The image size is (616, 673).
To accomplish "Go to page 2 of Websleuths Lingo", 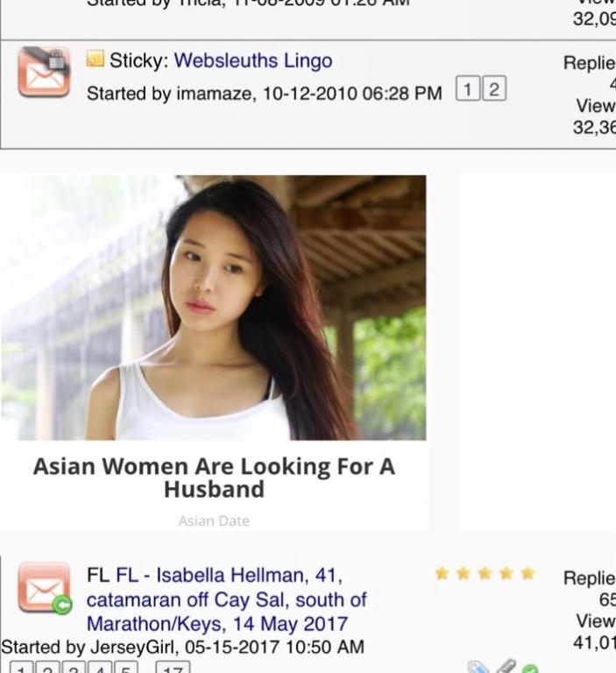I will tap(494, 89).
